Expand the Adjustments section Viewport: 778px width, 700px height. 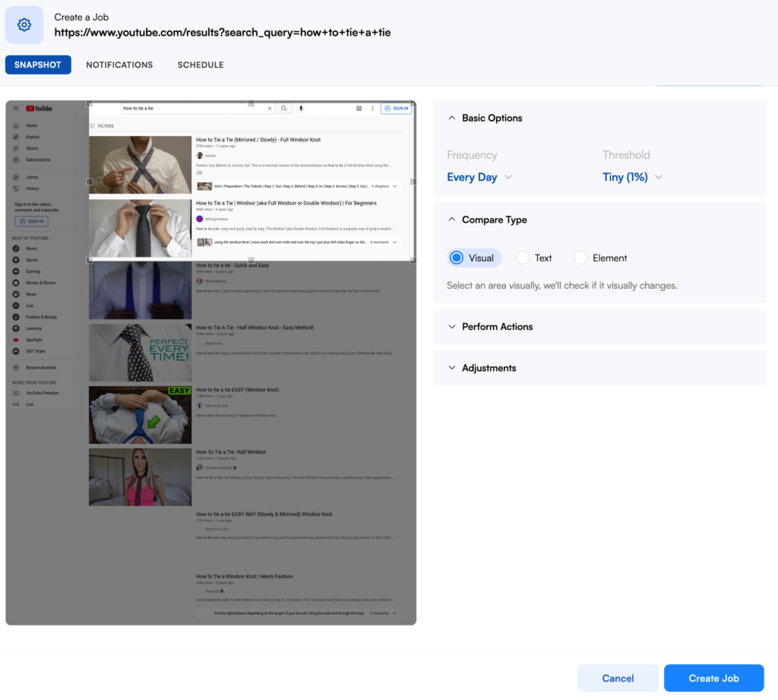[489, 368]
